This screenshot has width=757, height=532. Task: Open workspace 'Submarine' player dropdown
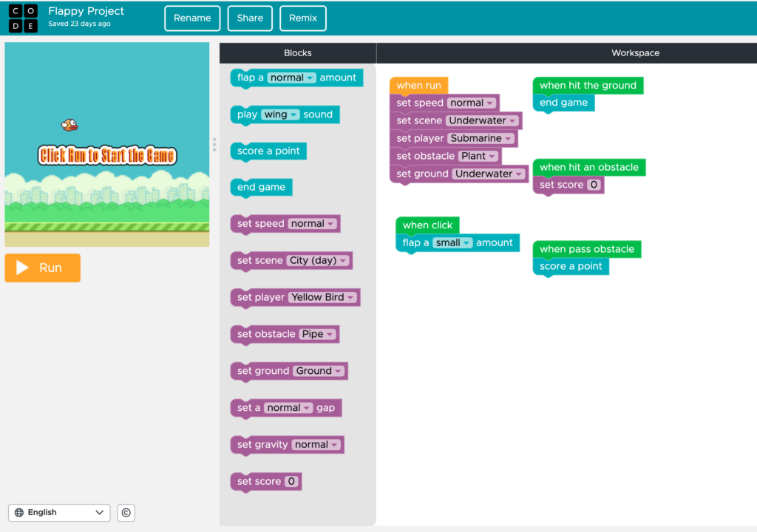point(481,139)
